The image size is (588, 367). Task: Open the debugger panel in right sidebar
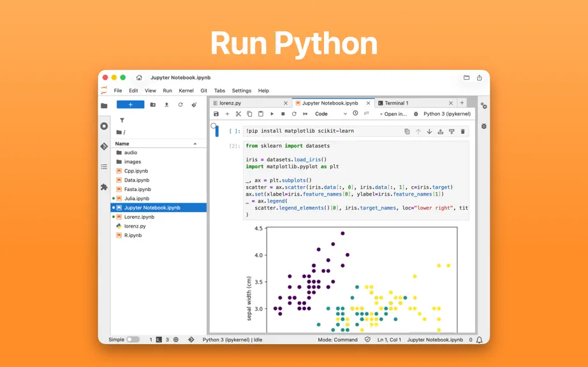pyautogui.click(x=484, y=126)
